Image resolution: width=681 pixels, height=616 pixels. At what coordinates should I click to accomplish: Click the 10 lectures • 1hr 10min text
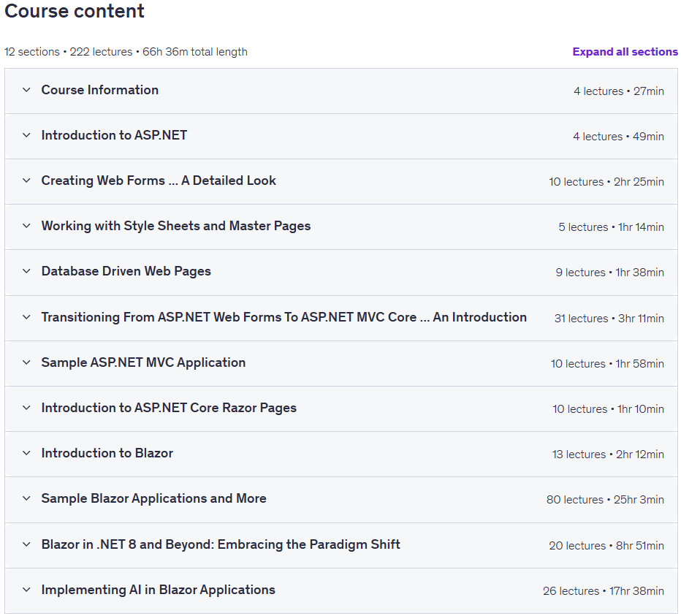click(x=608, y=408)
